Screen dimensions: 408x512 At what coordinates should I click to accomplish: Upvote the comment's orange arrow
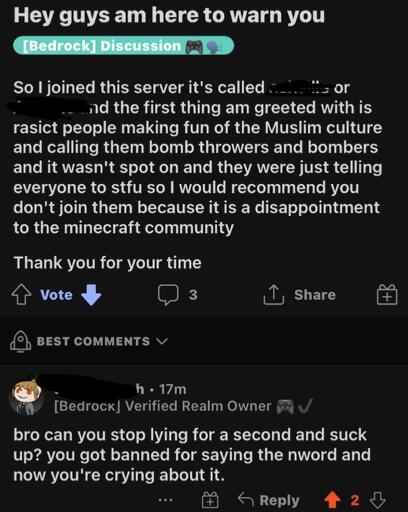coord(332,500)
